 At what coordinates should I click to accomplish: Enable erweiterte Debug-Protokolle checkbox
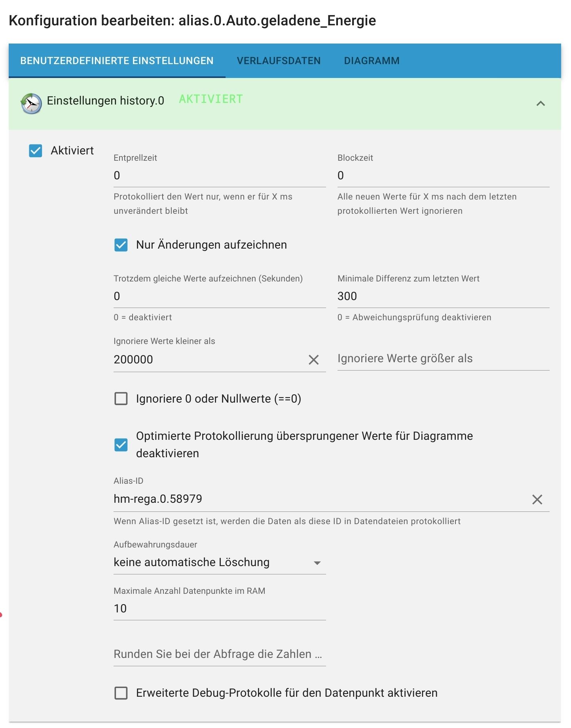(x=121, y=693)
